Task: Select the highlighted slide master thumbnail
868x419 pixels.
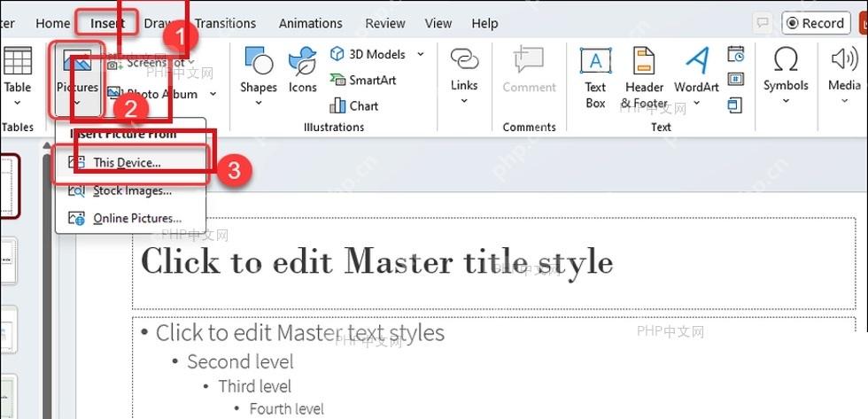Action: (9, 186)
